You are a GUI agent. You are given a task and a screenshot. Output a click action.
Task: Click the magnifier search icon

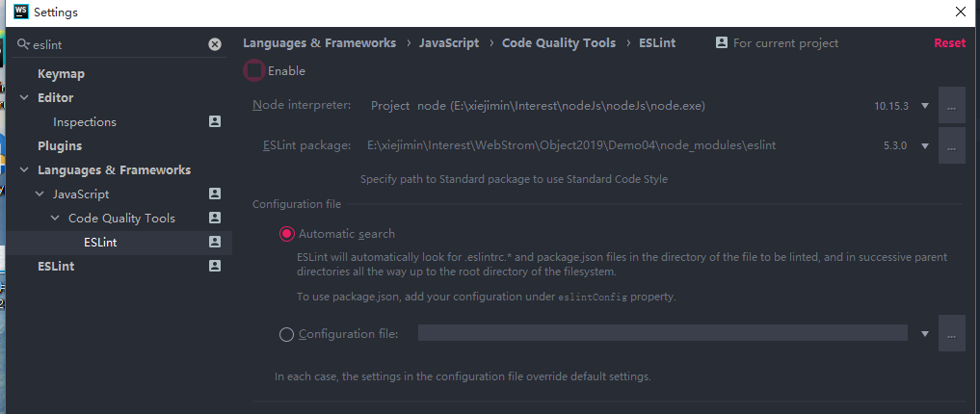(23, 44)
